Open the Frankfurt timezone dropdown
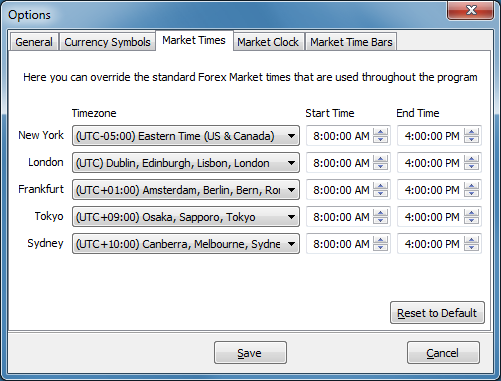The width and height of the screenshot is (501, 381). (186, 190)
